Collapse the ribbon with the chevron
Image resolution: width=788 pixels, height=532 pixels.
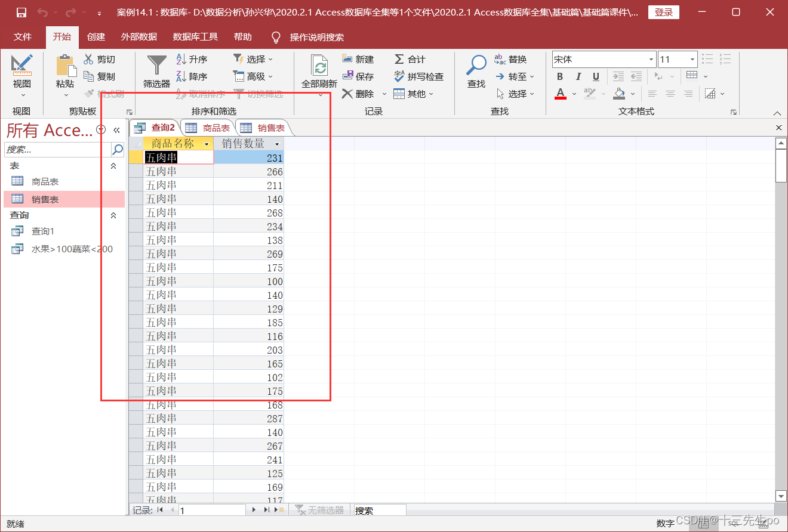[x=777, y=112]
